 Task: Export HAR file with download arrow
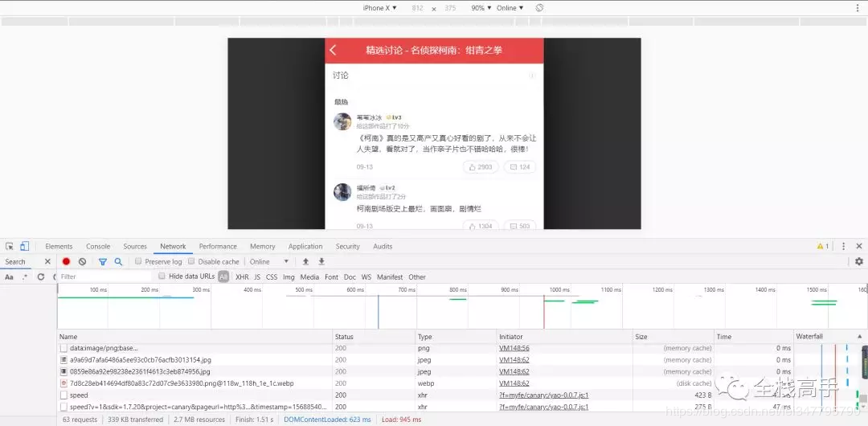tap(321, 261)
